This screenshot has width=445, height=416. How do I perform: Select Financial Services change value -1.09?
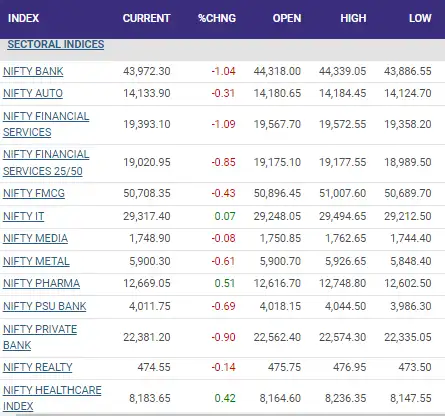(223, 124)
